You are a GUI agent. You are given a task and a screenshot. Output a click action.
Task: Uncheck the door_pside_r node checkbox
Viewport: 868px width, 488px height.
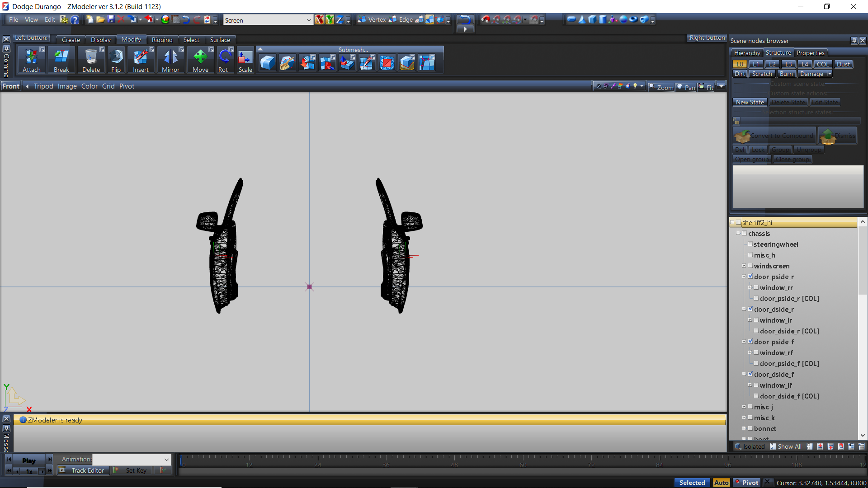(750, 277)
